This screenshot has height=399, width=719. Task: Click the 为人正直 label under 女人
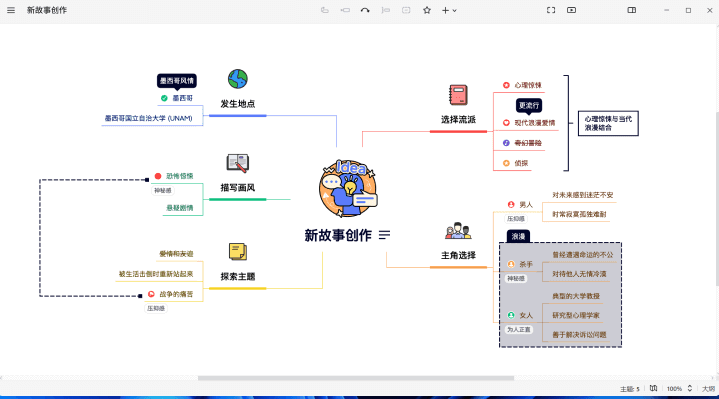519,329
